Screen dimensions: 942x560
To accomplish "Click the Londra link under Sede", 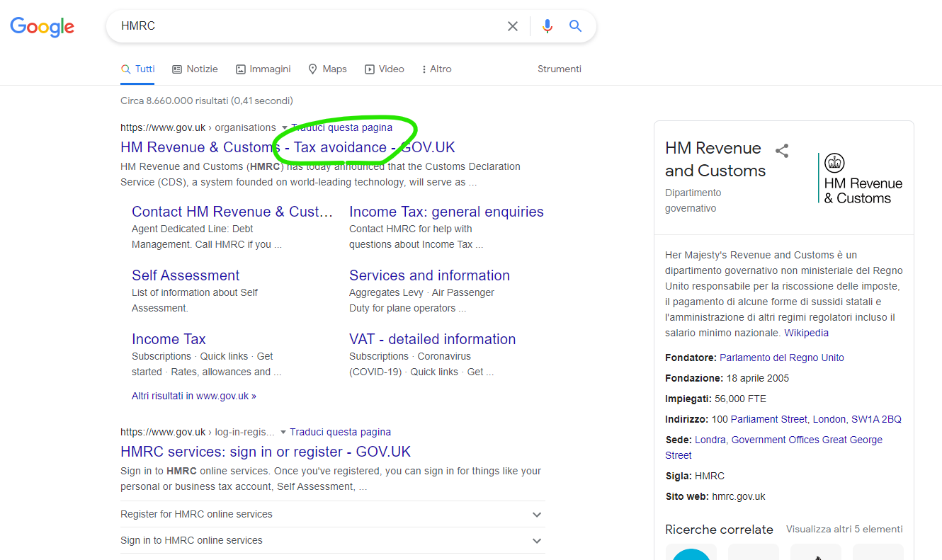I will [710, 440].
